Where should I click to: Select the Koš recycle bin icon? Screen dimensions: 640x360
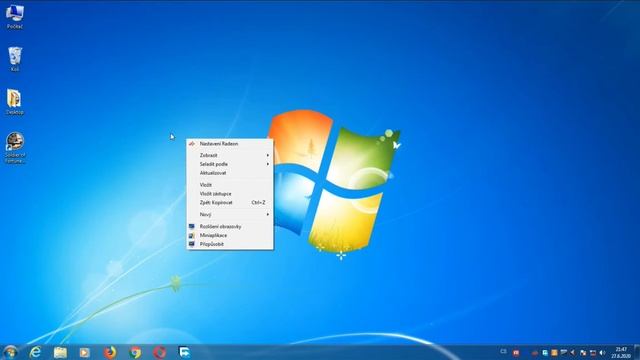point(15,59)
